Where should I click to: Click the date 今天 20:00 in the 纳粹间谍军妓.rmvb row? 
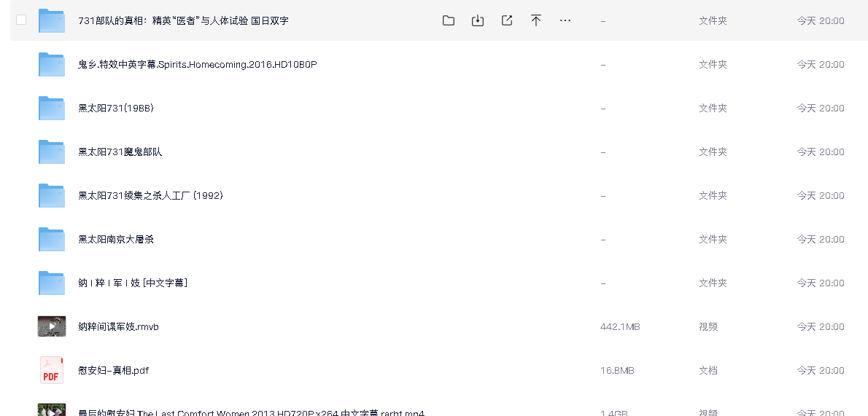point(821,326)
